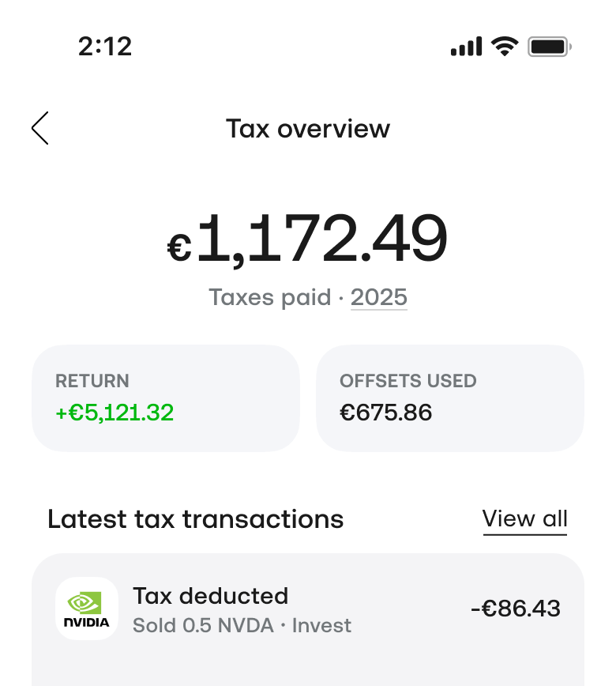Click the Sold 0.5 NVDA · Invest subtitle
616x686 pixels.
(x=242, y=626)
